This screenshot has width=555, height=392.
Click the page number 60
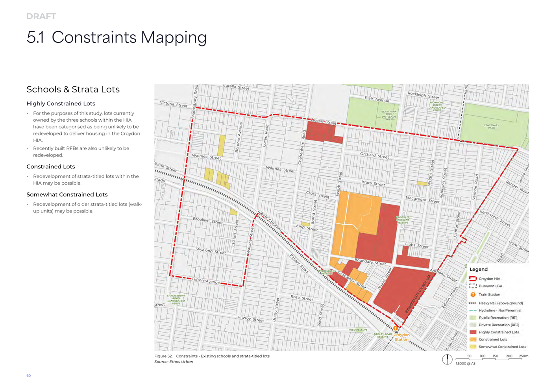(x=28, y=375)
